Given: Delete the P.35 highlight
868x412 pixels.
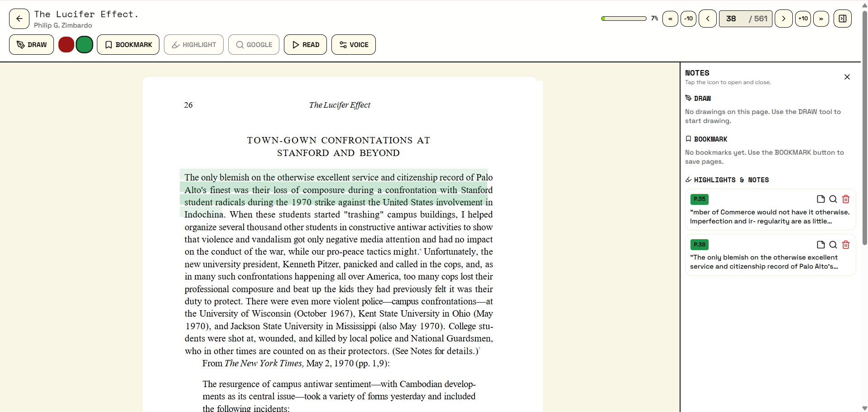Looking at the screenshot, I should click(846, 199).
